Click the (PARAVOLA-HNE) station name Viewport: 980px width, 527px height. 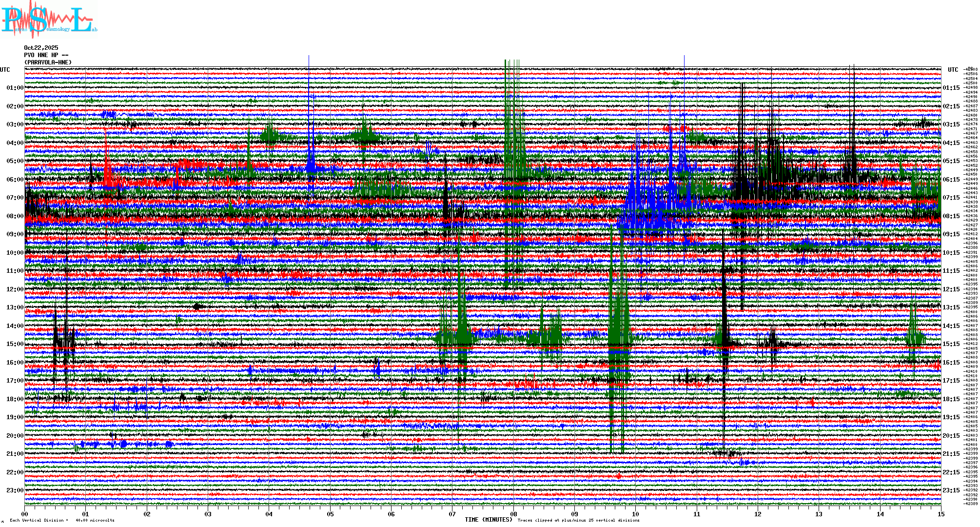(48, 62)
